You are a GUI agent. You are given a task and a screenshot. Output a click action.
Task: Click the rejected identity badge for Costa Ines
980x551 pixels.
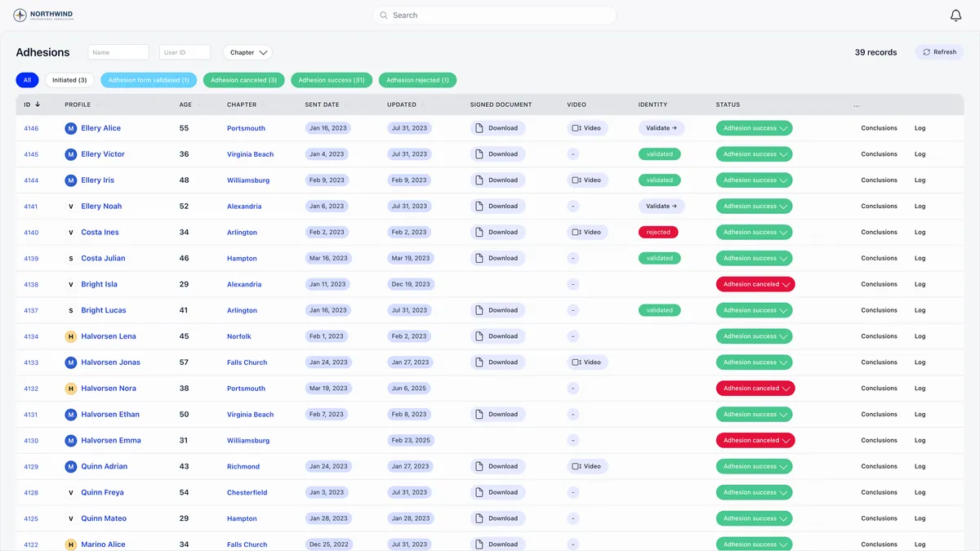(x=658, y=233)
